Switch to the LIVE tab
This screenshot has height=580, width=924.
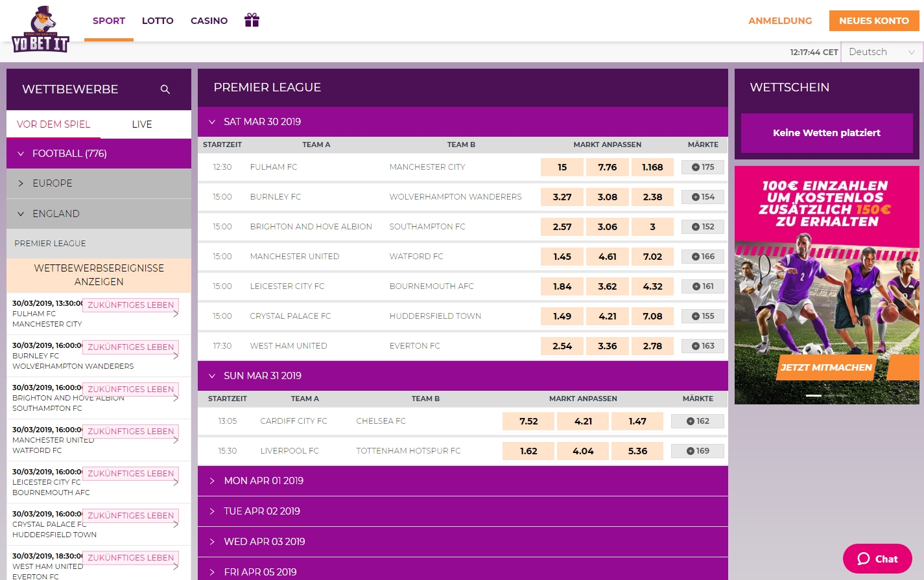[142, 124]
